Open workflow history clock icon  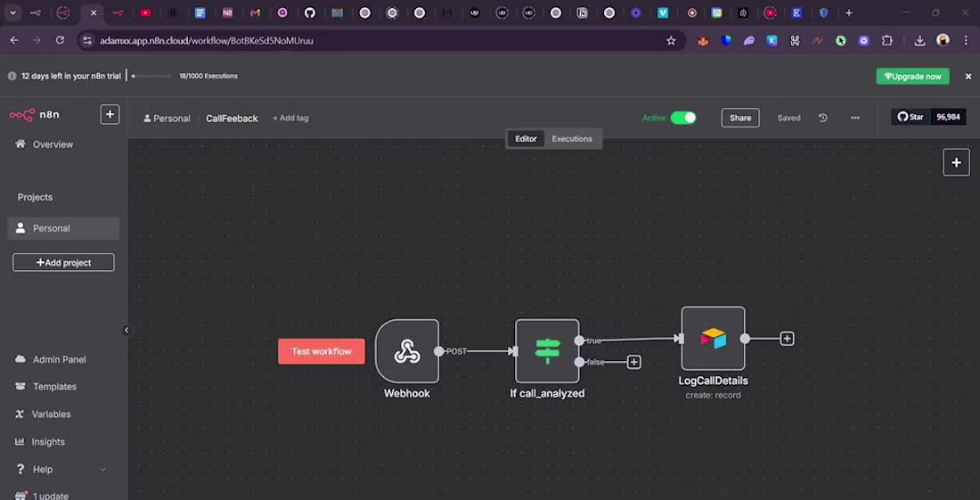tap(823, 118)
